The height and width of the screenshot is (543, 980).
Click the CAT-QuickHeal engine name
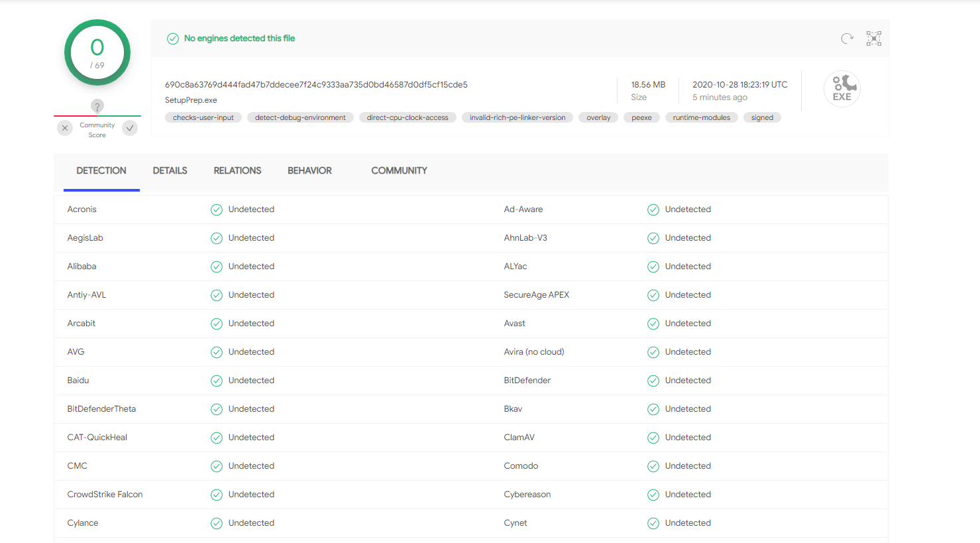97,438
